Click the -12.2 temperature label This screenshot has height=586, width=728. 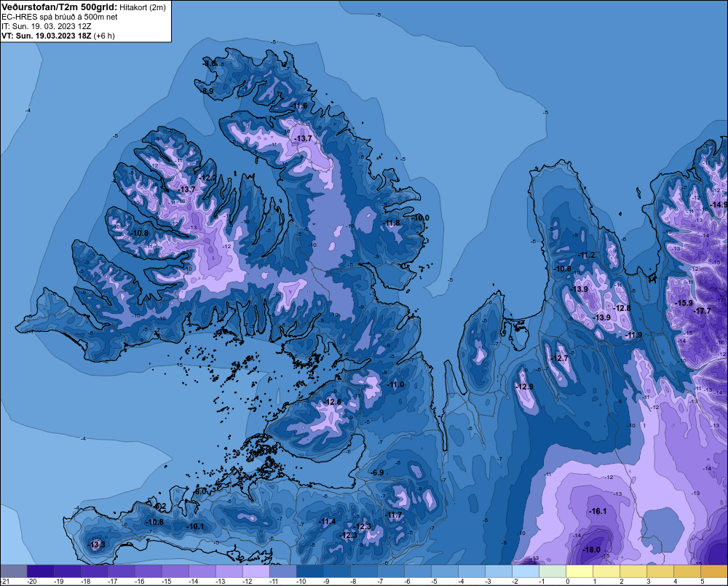207,178
